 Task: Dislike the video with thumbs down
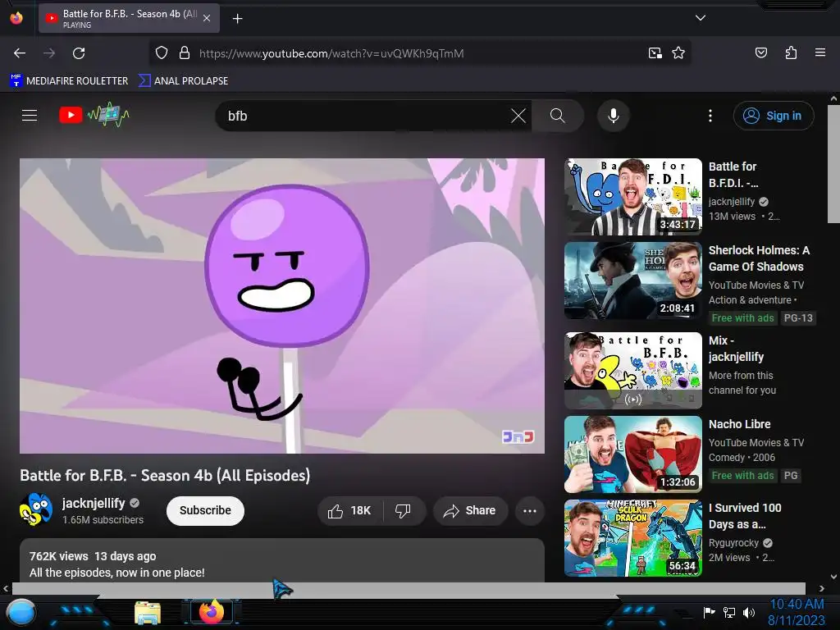pos(403,510)
